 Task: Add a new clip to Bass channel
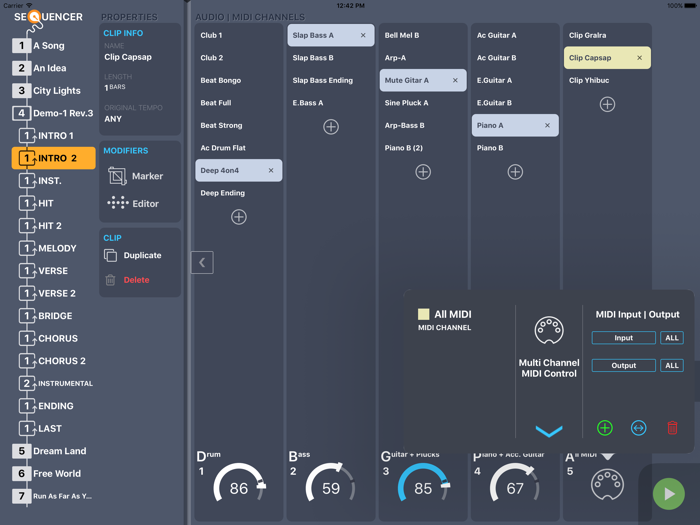click(x=331, y=127)
